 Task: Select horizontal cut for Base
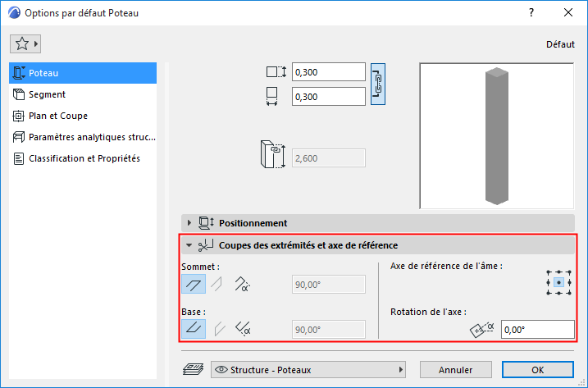click(194, 330)
